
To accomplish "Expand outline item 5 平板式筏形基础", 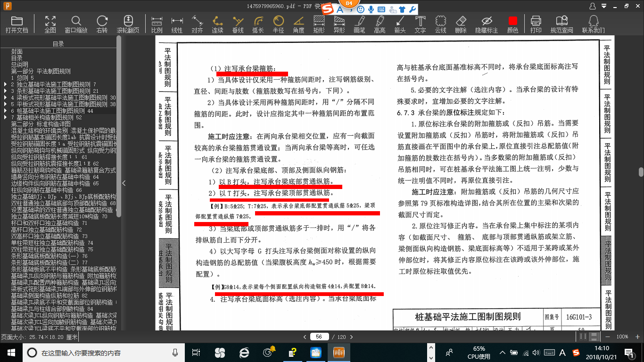I will 5,104.
